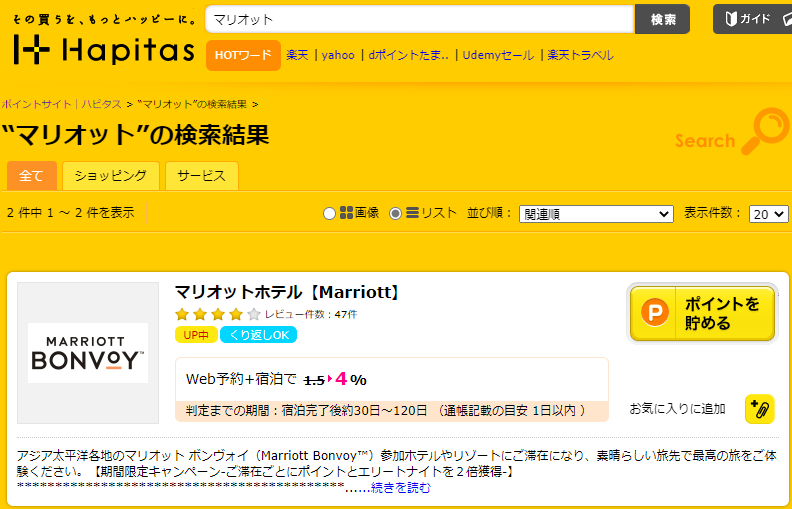Open the dポイントたま.. hot word link
This screenshot has width=792, height=509.
409,55
